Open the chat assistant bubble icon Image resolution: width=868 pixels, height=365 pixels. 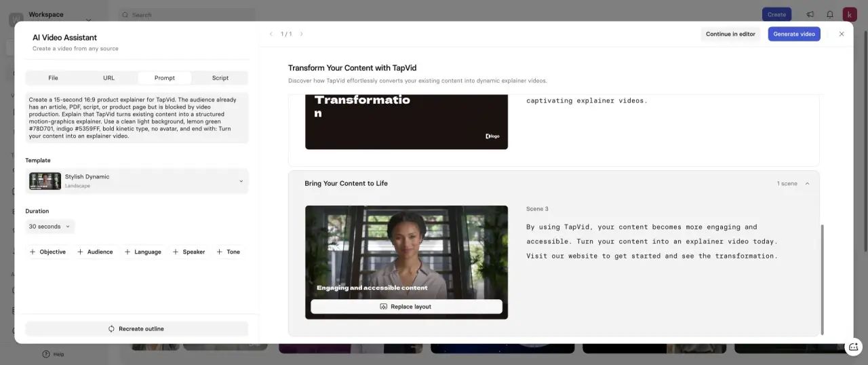(854, 347)
